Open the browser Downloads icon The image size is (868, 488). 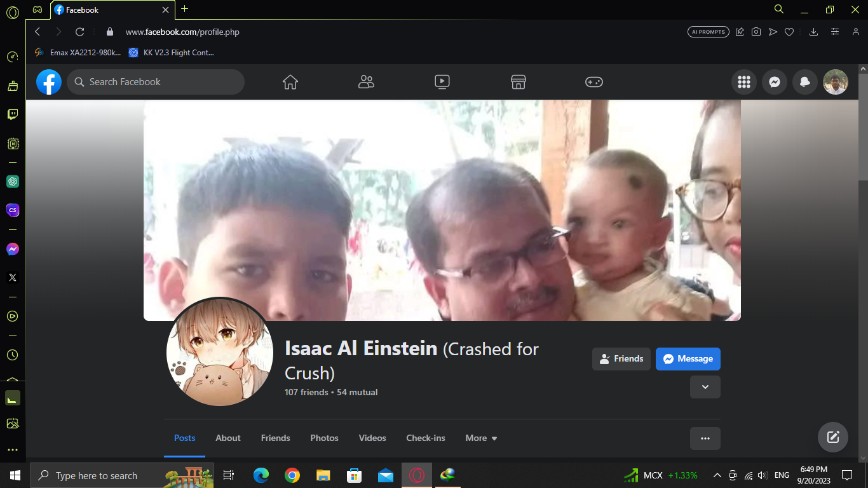point(813,32)
